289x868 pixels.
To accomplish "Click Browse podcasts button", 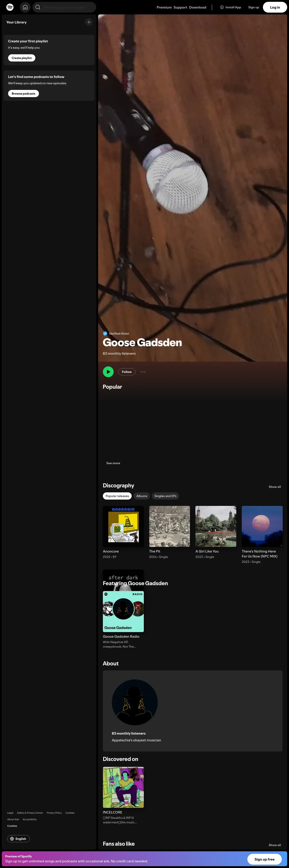I will (x=23, y=94).
